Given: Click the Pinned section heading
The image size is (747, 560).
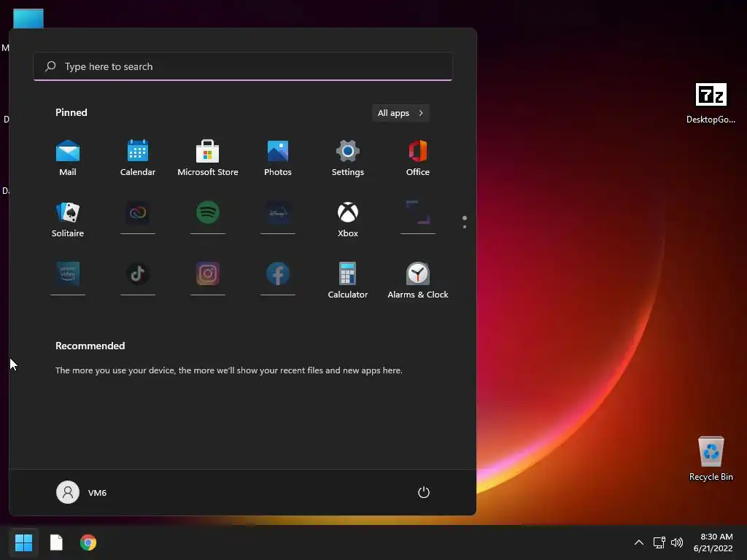Looking at the screenshot, I should (71, 112).
